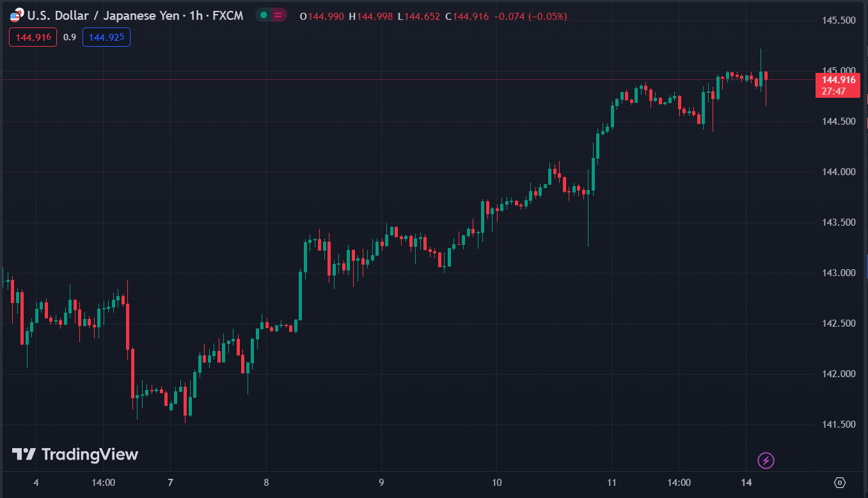This screenshot has height=498, width=868.
Task: Click the 141.500 price scale label
Action: point(838,424)
